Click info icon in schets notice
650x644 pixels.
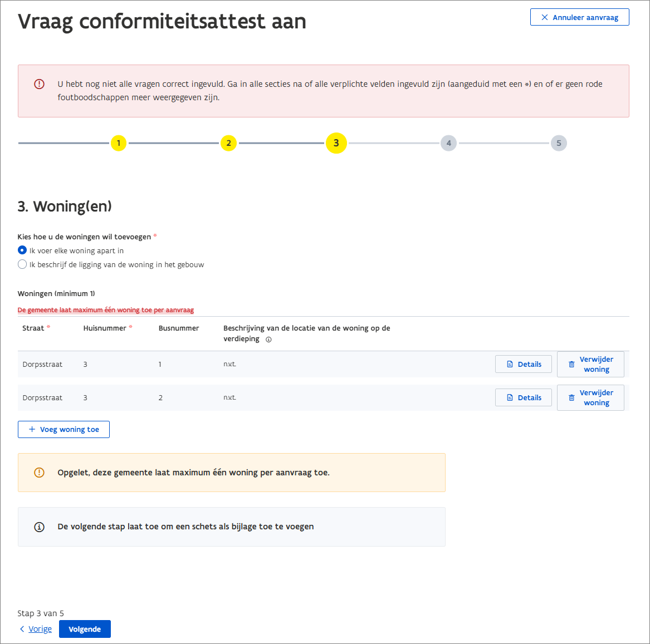tap(39, 527)
